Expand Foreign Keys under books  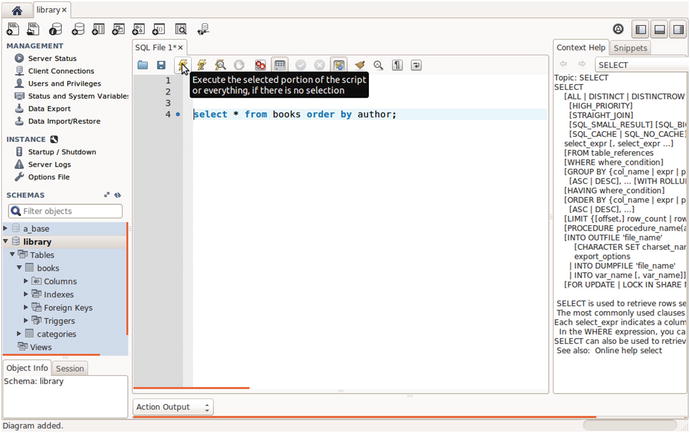click(26, 307)
